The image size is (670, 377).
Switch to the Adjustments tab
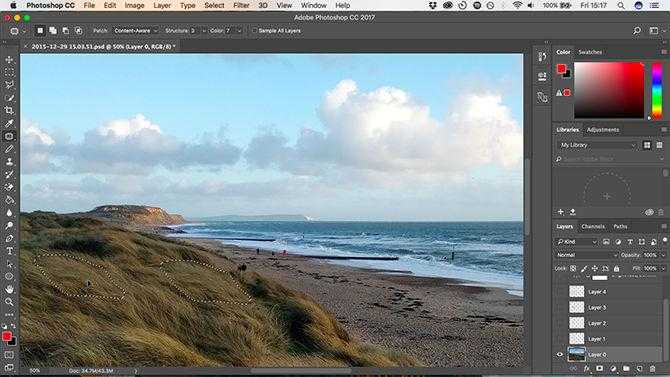tap(603, 130)
